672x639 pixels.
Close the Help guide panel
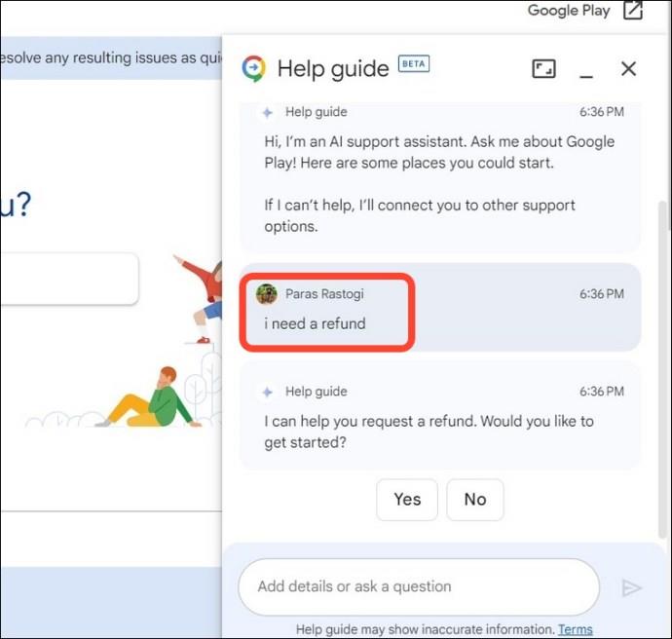tap(628, 68)
